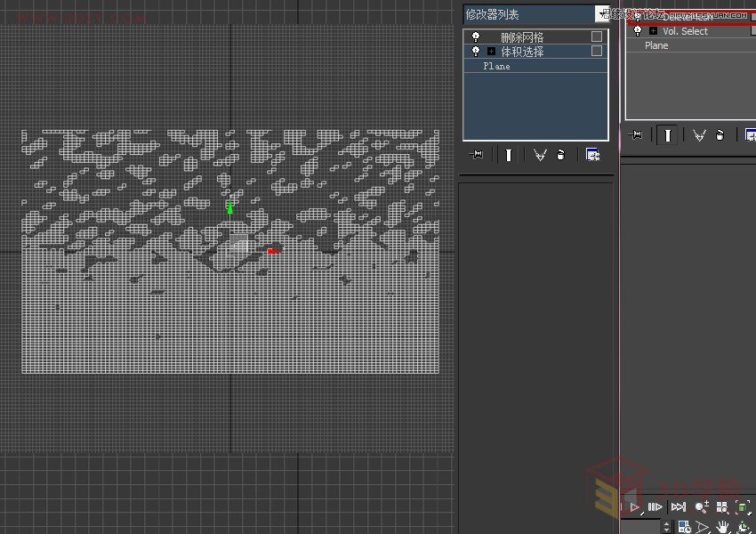Toggle the Vol. Select lightbulb in the right panel
Viewport: 756px width, 534px height.
pos(638,31)
